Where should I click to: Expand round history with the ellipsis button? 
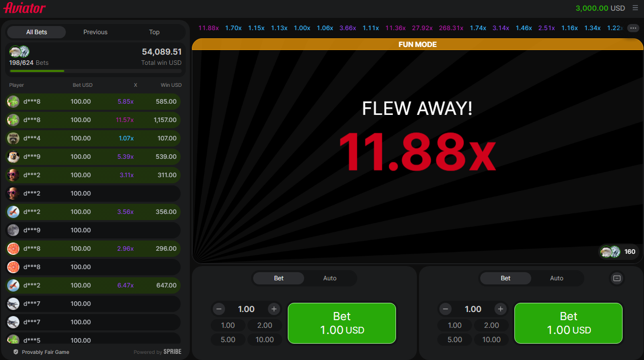(x=633, y=28)
